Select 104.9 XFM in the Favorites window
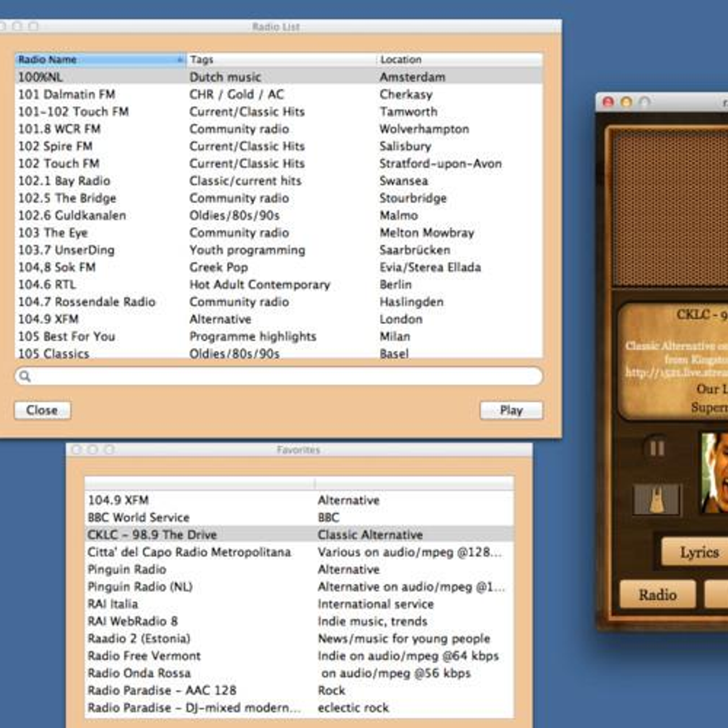 pos(299,500)
